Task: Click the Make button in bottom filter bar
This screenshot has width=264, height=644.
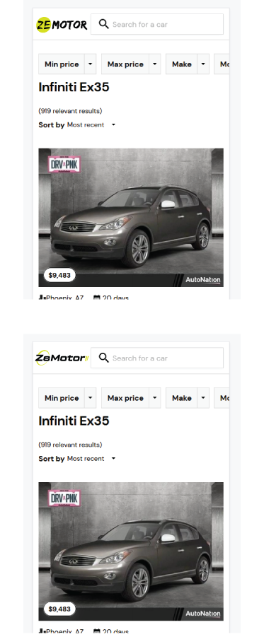Action: (182, 398)
